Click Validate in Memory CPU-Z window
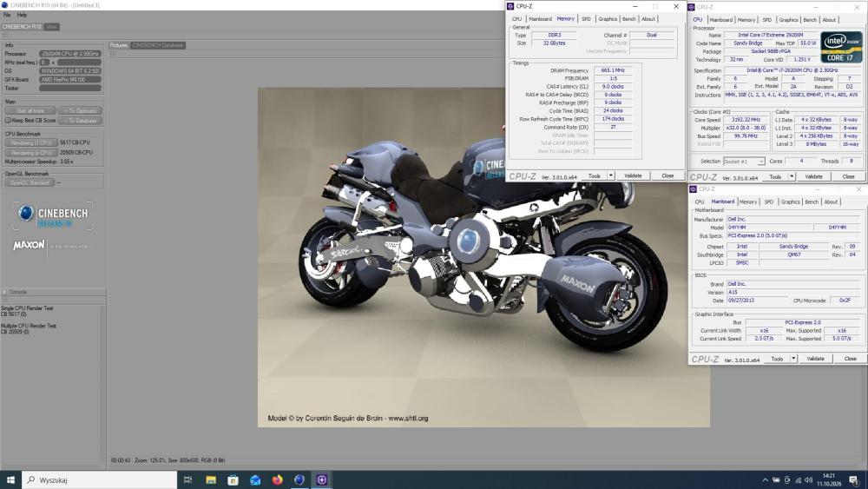Image resolution: width=868 pixels, height=489 pixels. pos(633,175)
